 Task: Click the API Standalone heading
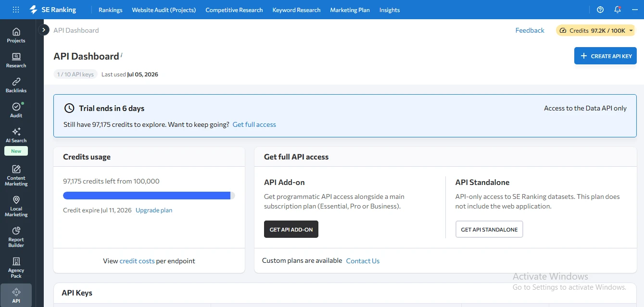click(x=482, y=182)
